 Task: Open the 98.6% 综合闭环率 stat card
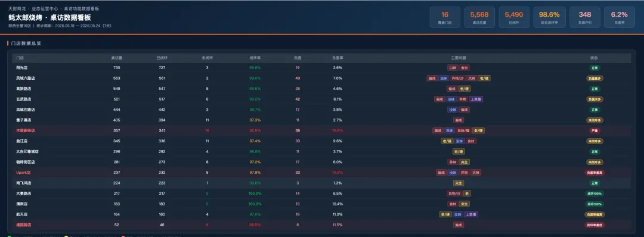tap(549, 17)
